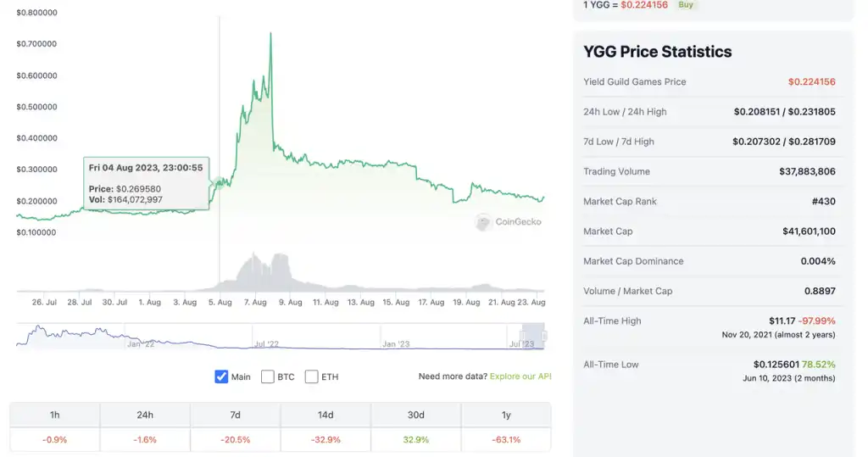The image size is (868, 457).
Task: Open the Explore our API link
Action: 520,376
